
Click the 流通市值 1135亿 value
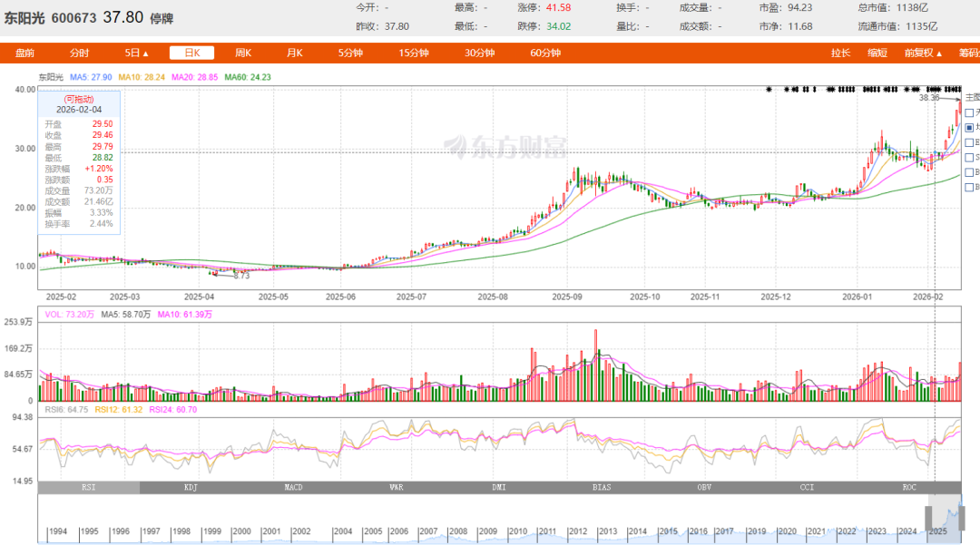[x=922, y=26]
